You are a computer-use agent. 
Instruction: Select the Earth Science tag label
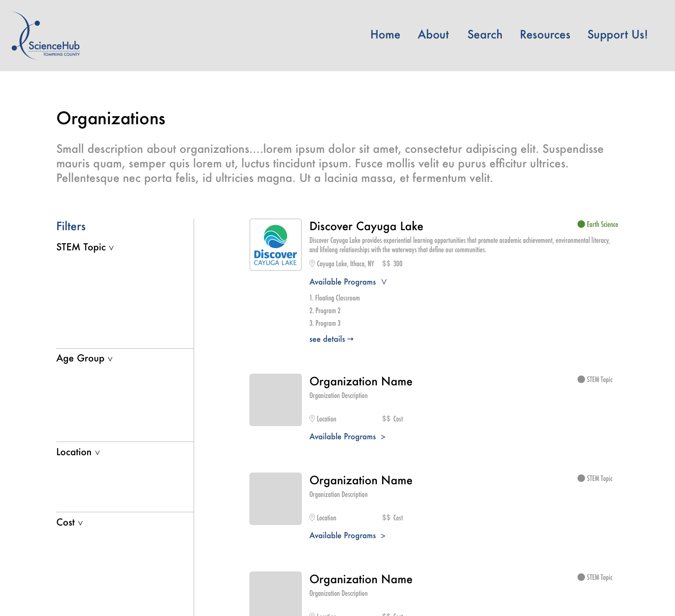click(x=602, y=225)
